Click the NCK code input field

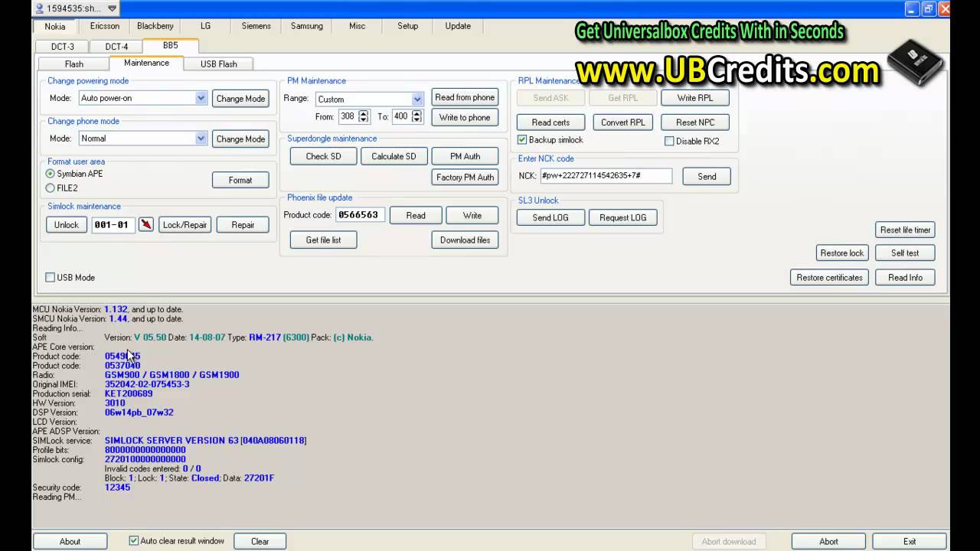(605, 176)
